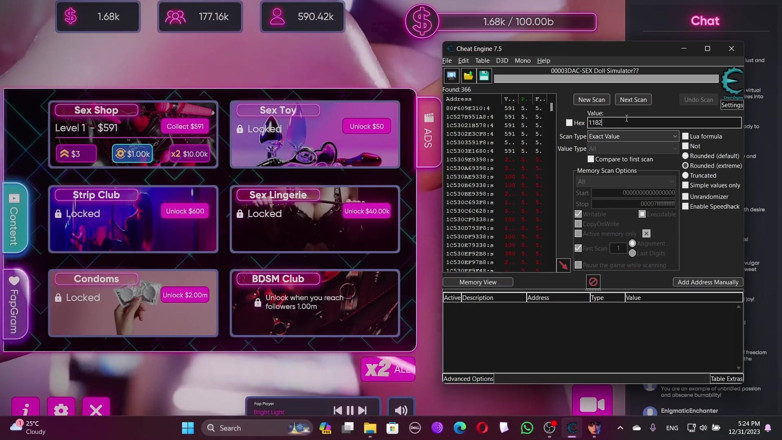The image size is (782, 440).
Task: Select the Truncated radio button
Action: click(685, 176)
